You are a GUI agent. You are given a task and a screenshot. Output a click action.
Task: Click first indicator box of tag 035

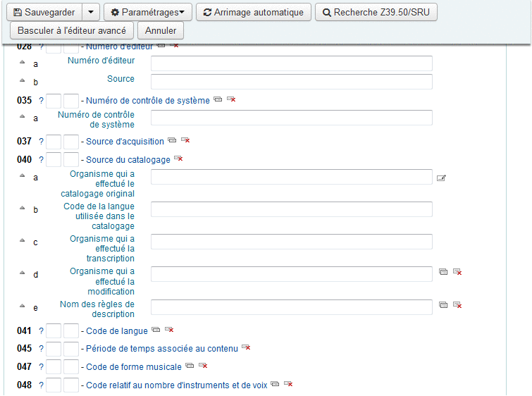(54, 101)
